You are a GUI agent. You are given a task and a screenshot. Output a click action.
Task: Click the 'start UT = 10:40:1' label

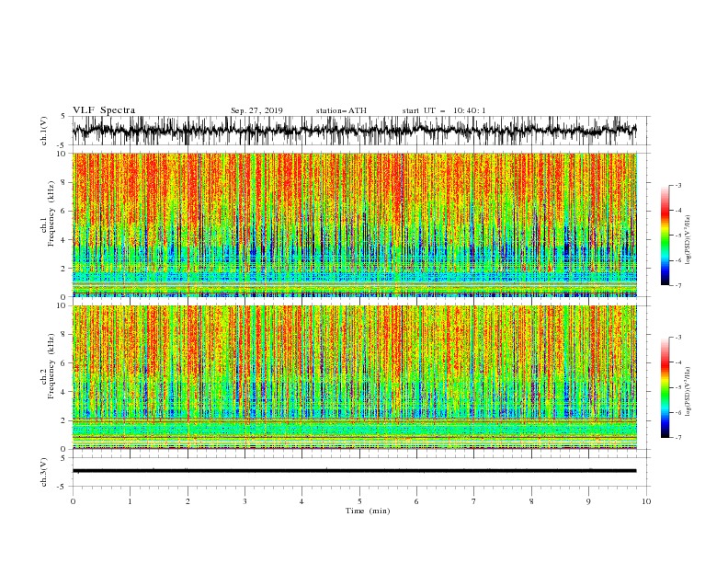coord(444,110)
